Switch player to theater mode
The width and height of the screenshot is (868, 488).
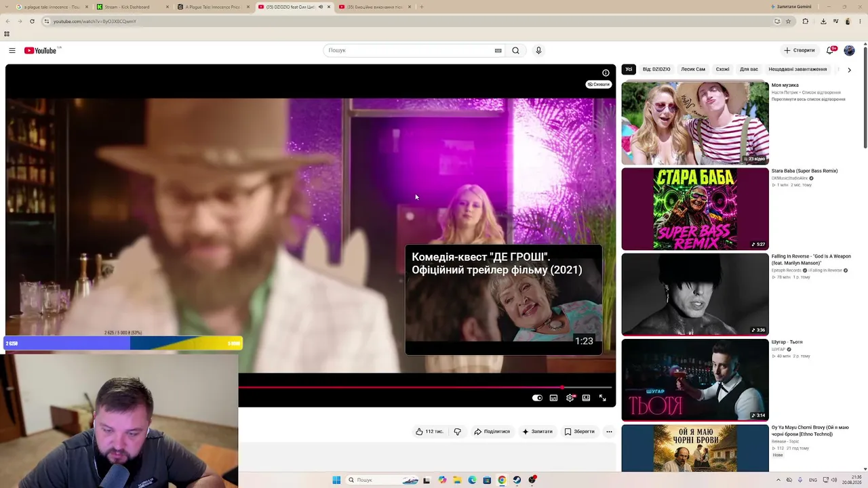point(586,398)
